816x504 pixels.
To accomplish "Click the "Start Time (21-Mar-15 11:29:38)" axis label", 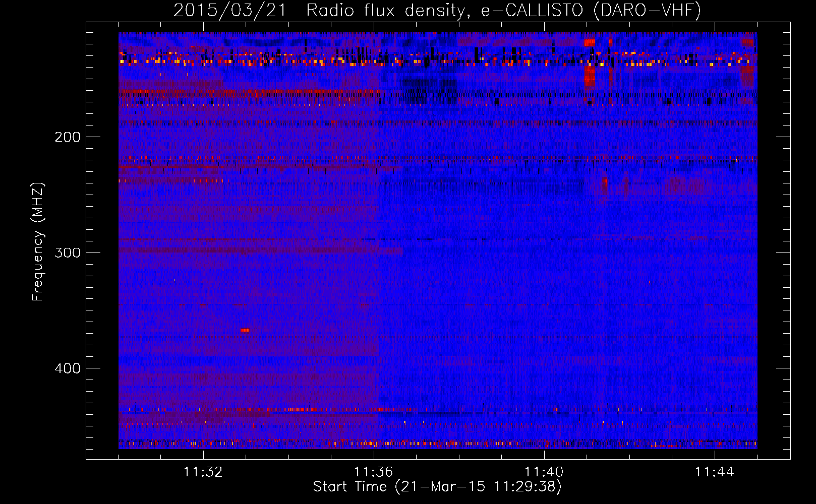I will 437,487.
